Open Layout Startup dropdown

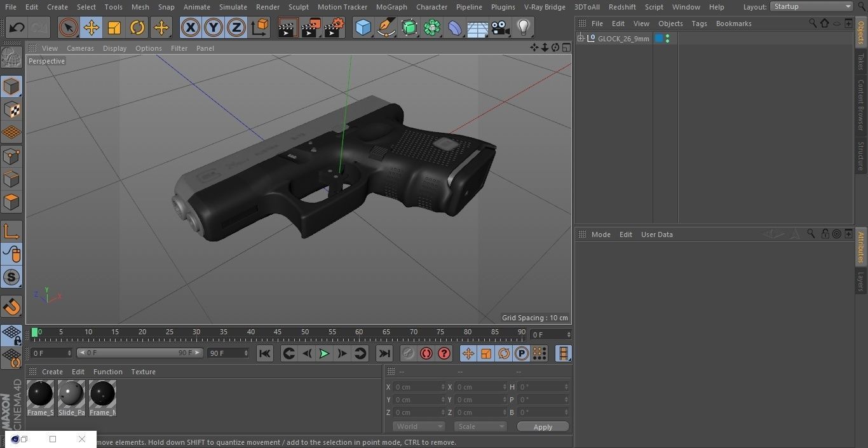811,6
